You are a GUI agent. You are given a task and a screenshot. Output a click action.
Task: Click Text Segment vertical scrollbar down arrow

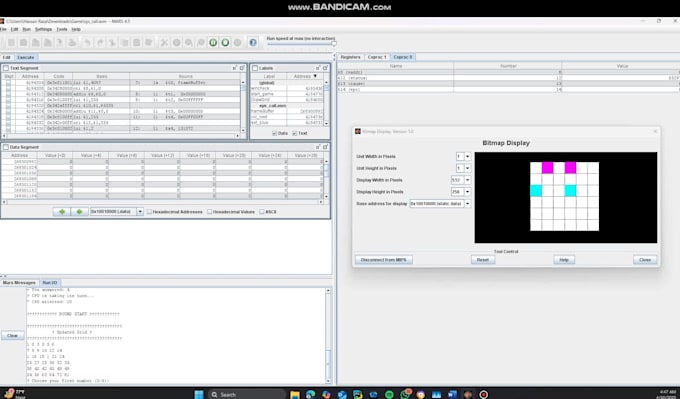tap(243, 130)
